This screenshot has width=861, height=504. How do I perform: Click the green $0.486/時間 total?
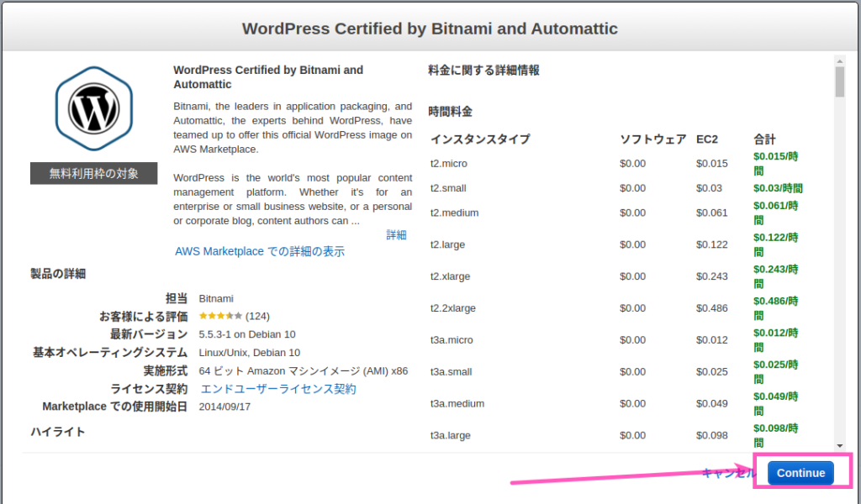pos(775,308)
